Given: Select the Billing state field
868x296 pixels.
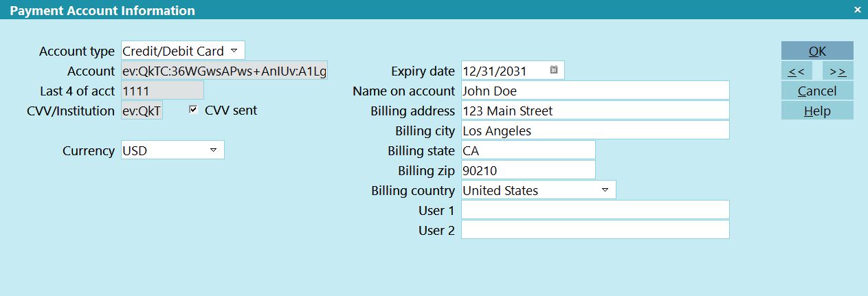Looking at the screenshot, I should click(x=528, y=150).
